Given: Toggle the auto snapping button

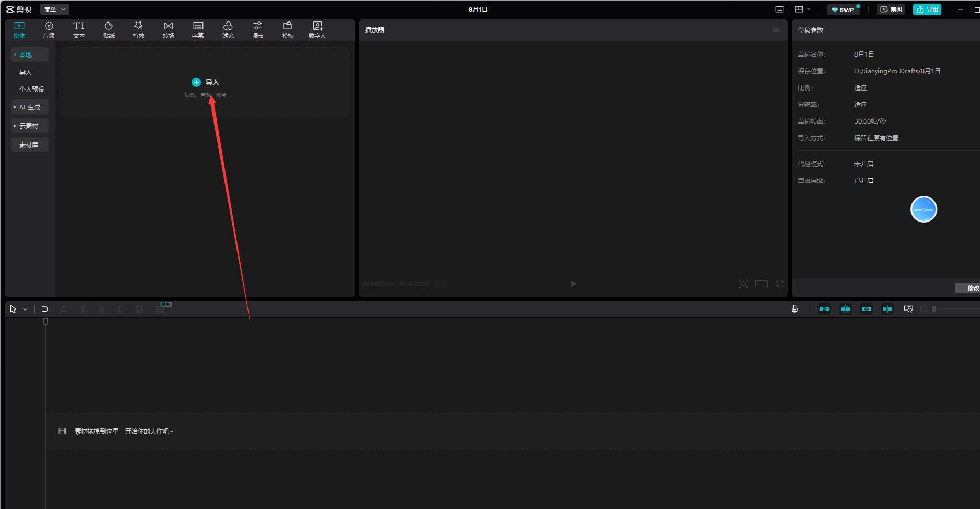Looking at the screenshot, I should coord(846,309).
